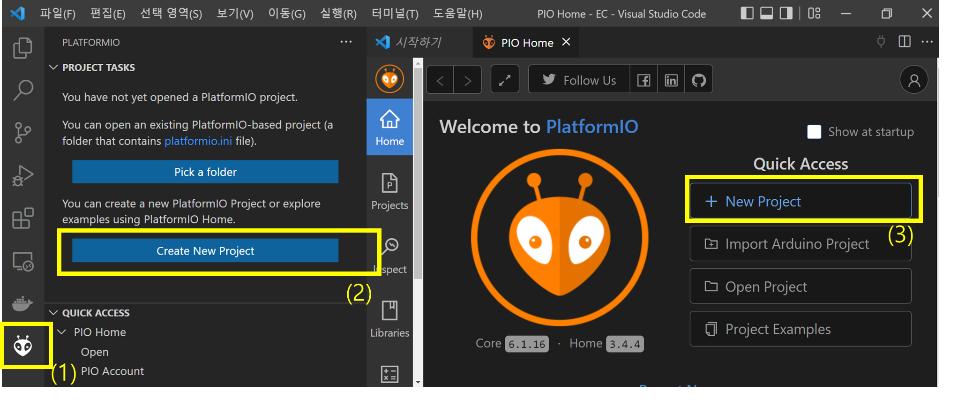Open the Extensions view icon
Viewport: 980px width, 400px height.
(22, 219)
